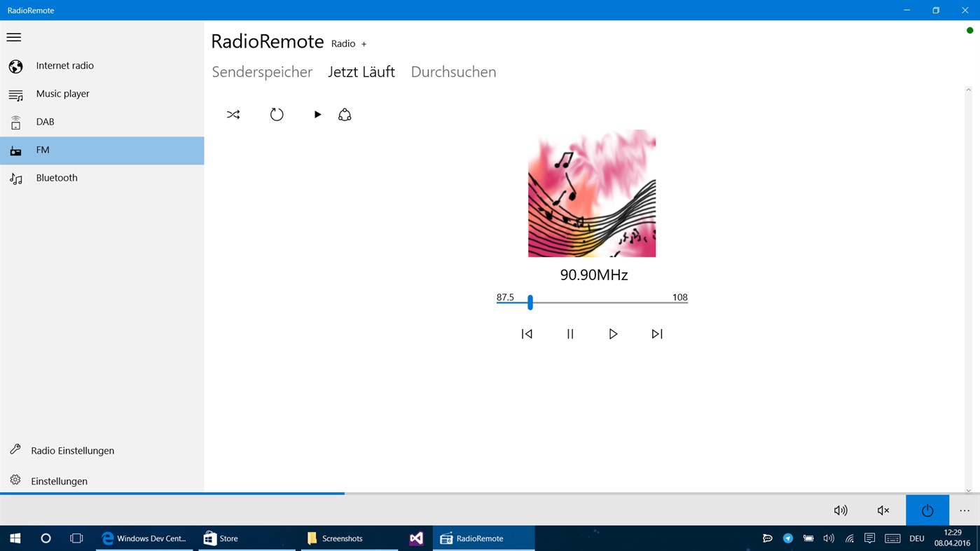Select the Internet radio source

tap(64, 65)
